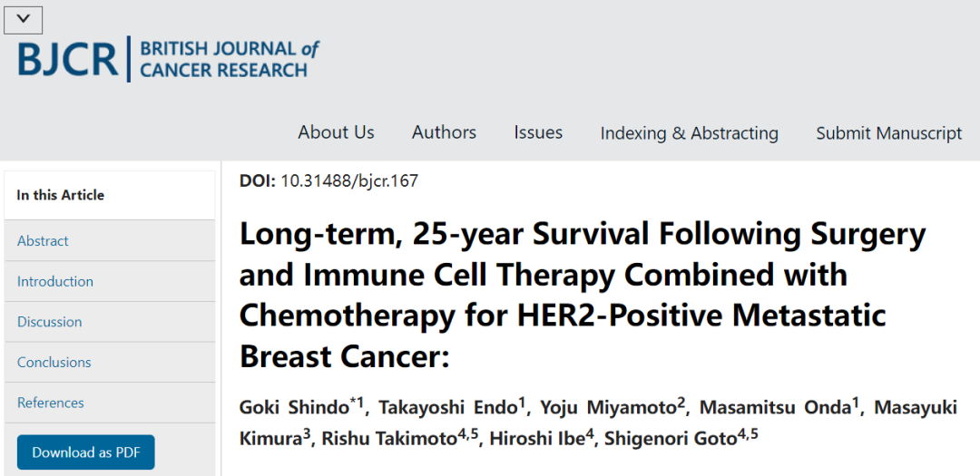Click the article title heading

[x=583, y=296]
